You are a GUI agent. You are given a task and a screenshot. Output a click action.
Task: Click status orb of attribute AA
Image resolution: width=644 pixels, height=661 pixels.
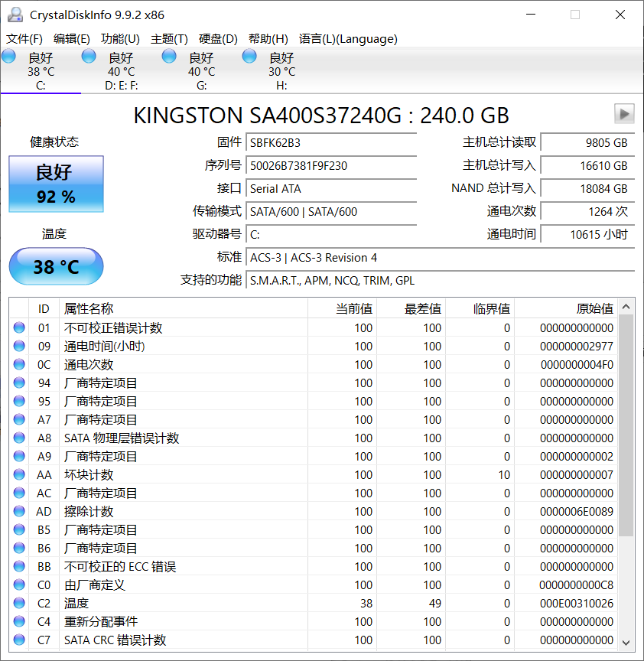tap(19, 474)
